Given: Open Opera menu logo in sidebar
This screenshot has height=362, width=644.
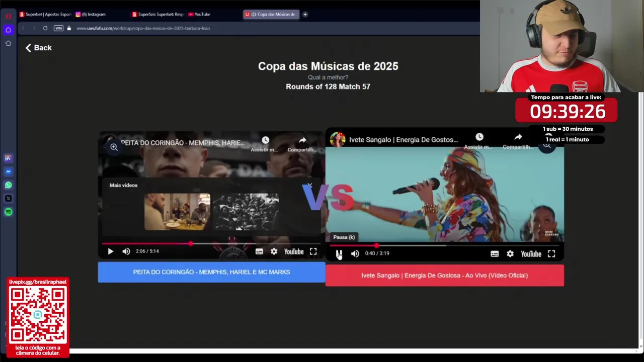Looking at the screenshot, I should tap(8, 16).
